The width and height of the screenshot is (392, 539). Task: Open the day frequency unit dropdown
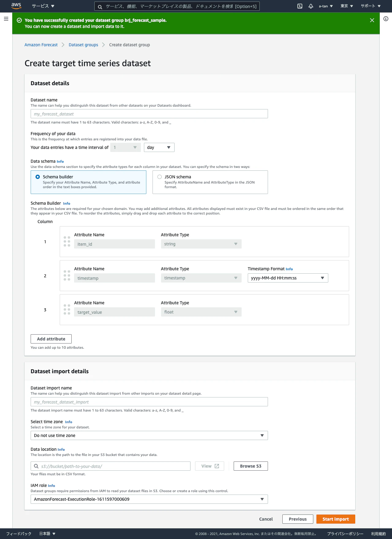tap(159, 147)
